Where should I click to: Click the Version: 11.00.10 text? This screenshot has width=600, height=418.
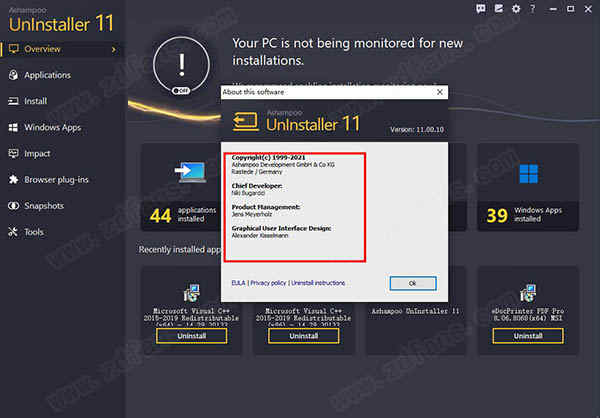[417, 130]
